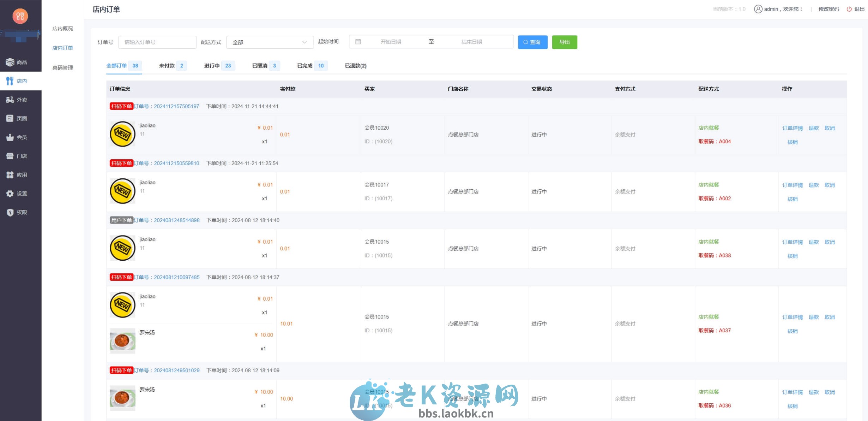Open order 2024112157505197 details link
The width and height of the screenshot is (868, 421).
pyautogui.click(x=176, y=106)
